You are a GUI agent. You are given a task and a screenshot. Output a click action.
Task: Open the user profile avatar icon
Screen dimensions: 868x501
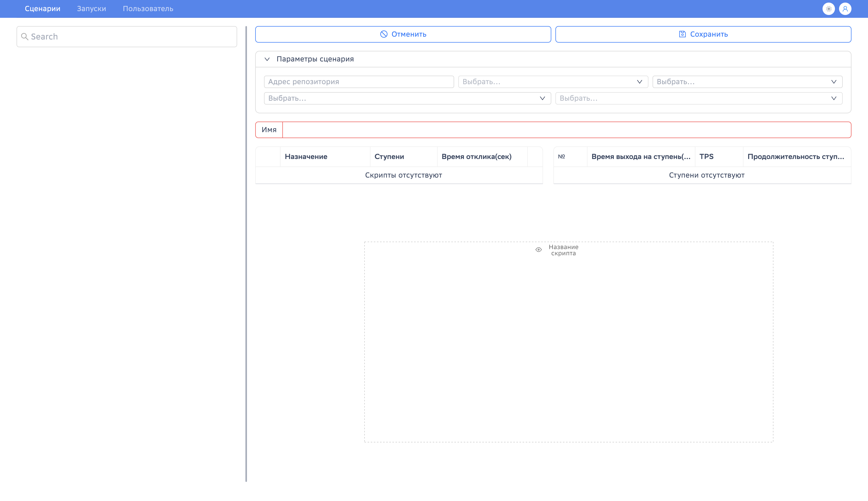click(845, 9)
